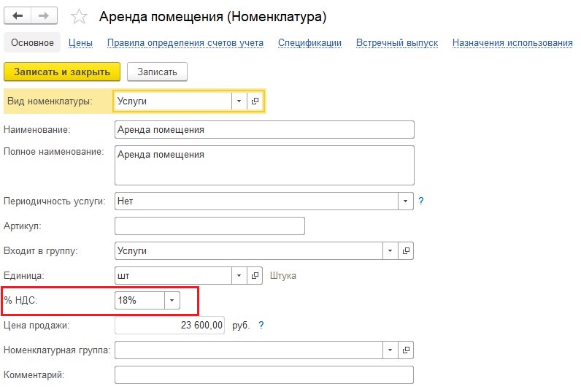The width and height of the screenshot is (581, 392).
Task: Click into the Артикул input field
Action: point(209,226)
